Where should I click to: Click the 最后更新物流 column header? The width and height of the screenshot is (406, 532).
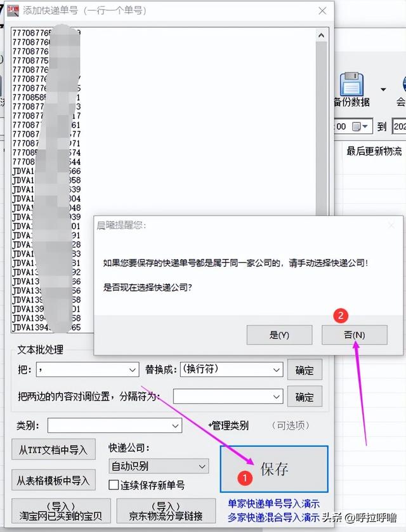(x=374, y=151)
